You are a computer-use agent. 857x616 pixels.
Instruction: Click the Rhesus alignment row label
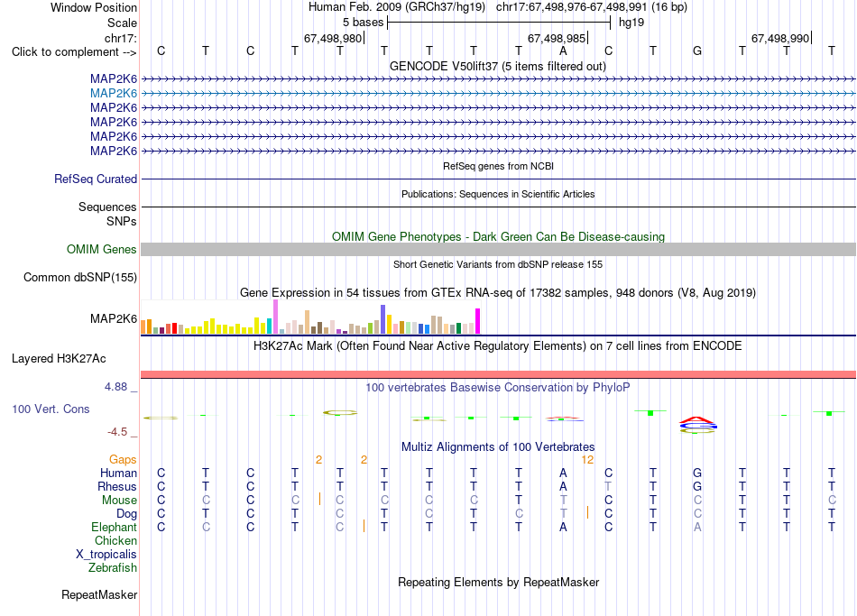(117, 487)
